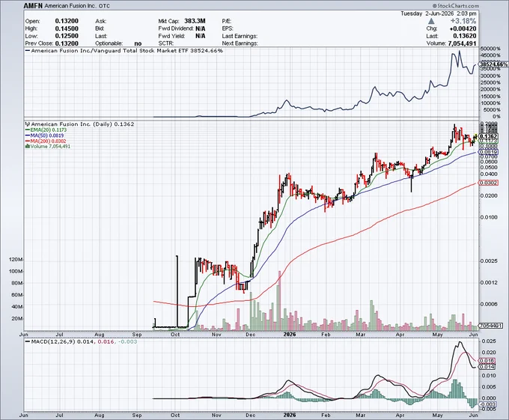Viewport: 509px width, 420px height.
Task: Click the 0.0025 price axis label
Action: point(489,261)
